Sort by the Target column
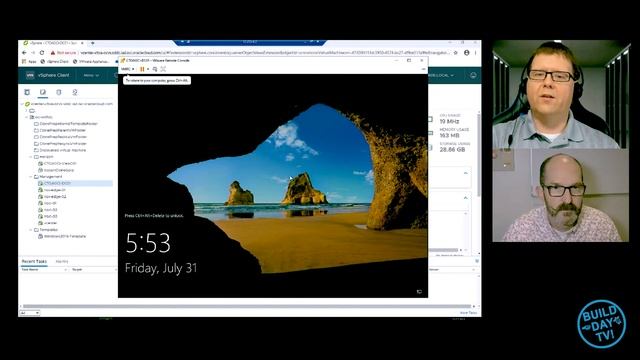The height and width of the screenshot is (360, 640). [x=77, y=270]
